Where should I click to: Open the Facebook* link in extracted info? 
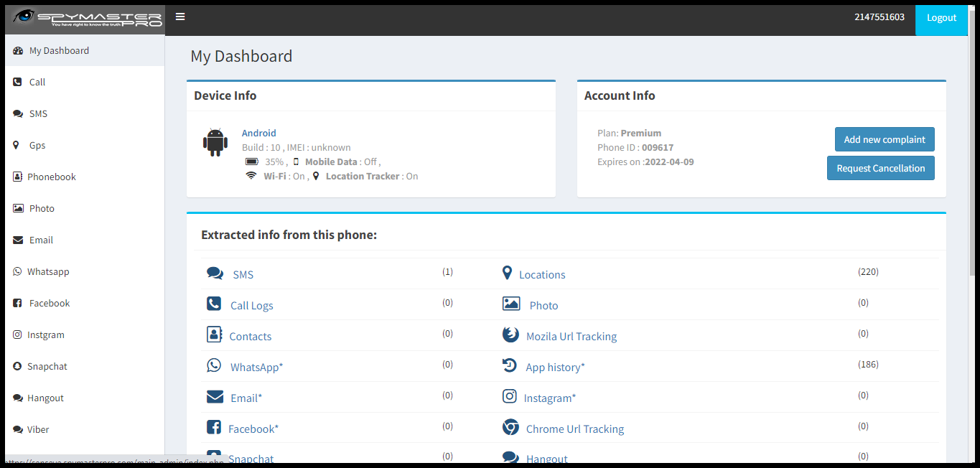coord(253,429)
